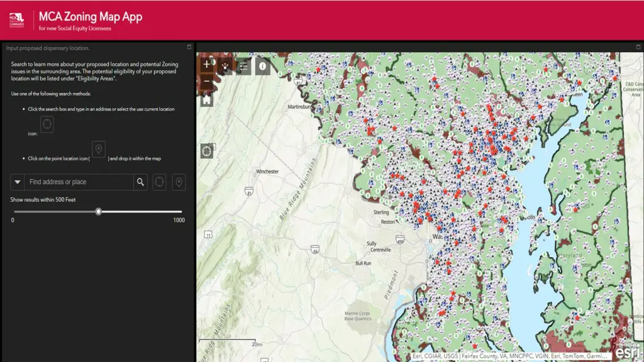This screenshot has width=644, height=362.
Task: Open the legend list icon on the map
Action: pos(243,66)
